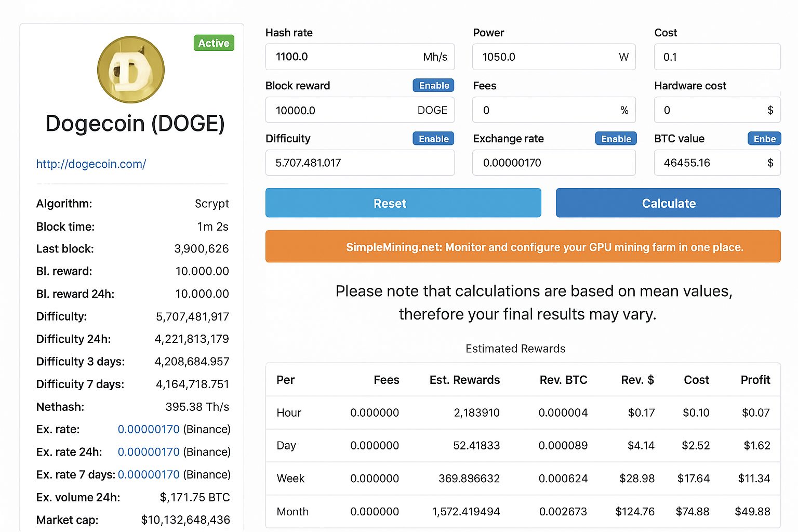Click the green Active status badge

[x=214, y=43]
